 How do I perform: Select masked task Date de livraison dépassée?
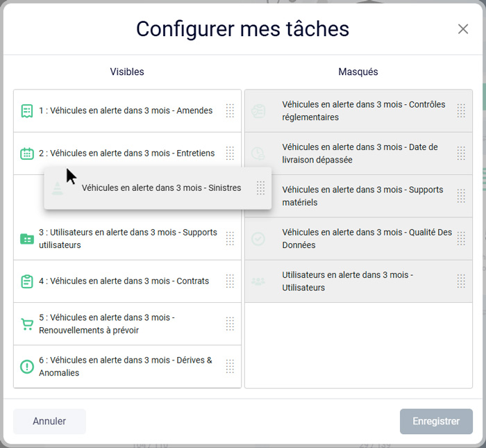[x=359, y=154]
